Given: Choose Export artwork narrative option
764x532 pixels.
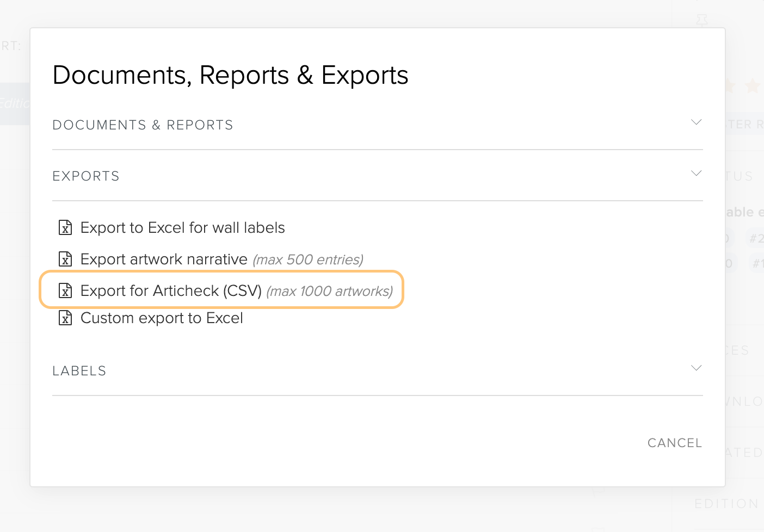Looking at the screenshot, I should pyautogui.click(x=164, y=259).
